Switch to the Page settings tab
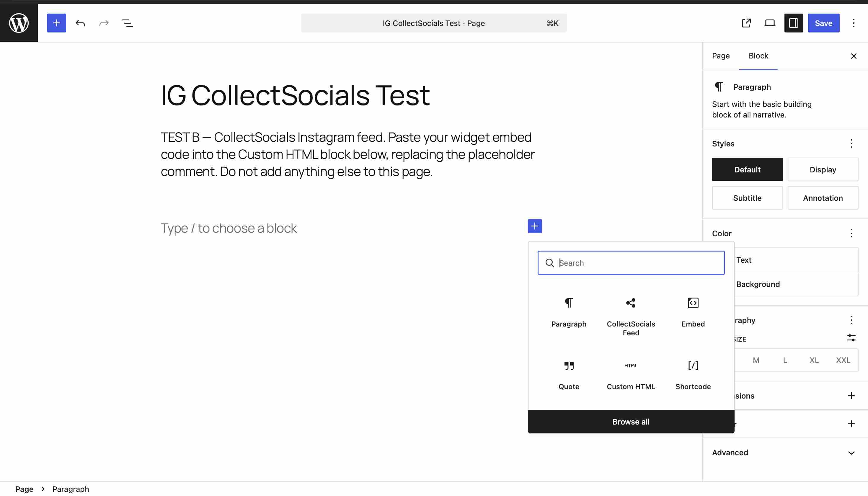The image size is (868, 496). click(x=720, y=56)
